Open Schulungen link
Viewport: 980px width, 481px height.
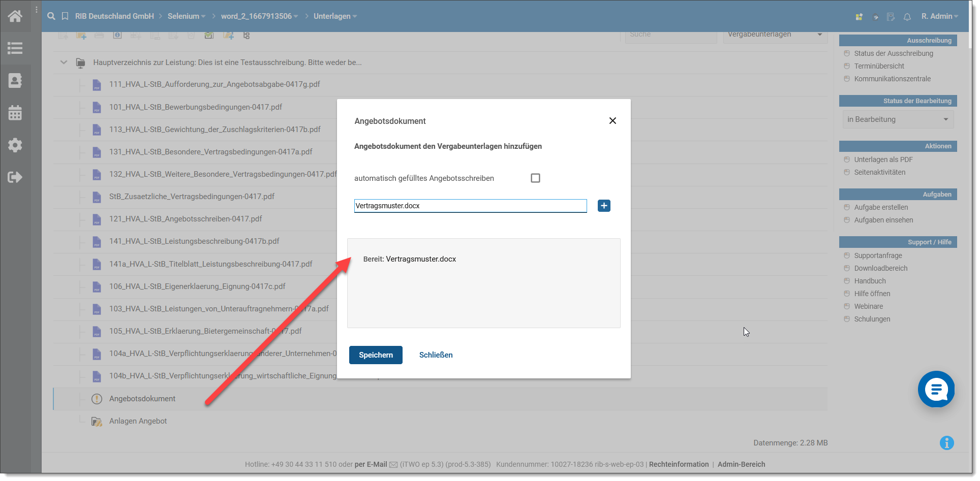[872, 319]
